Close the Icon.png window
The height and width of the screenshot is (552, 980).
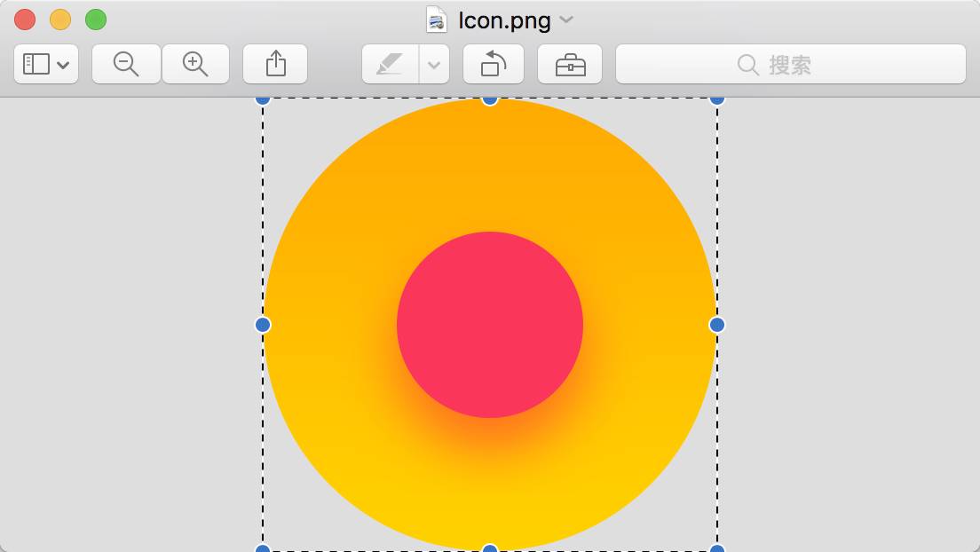pos(25,20)
